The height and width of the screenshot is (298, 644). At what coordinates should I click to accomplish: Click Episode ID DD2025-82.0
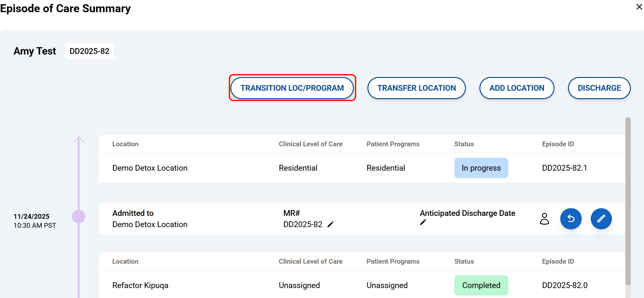click(564, 285)
